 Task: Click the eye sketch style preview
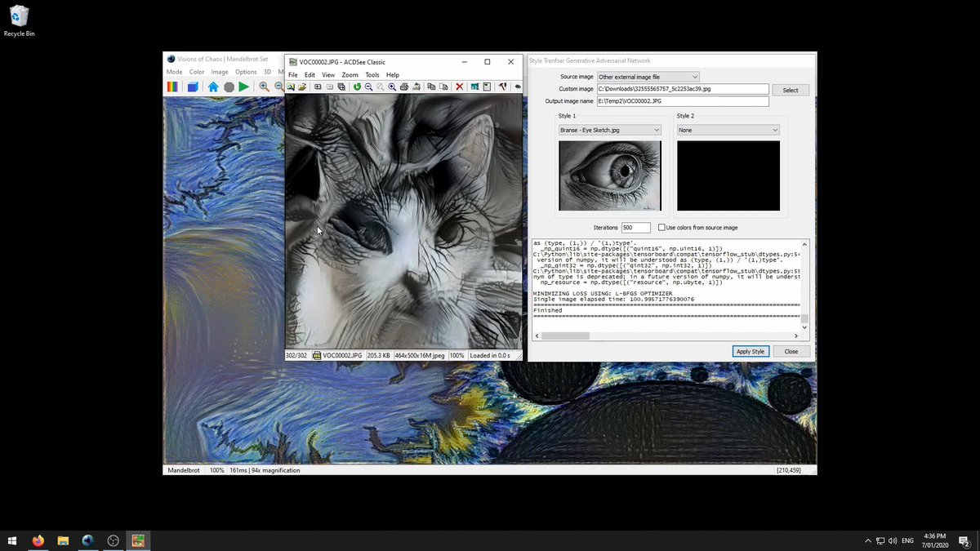click(x=610, y=176)
